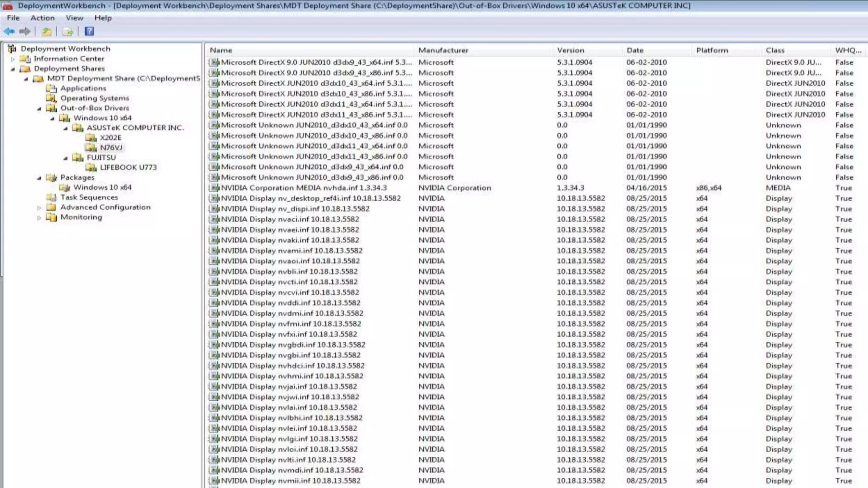This screenshot has height=488, width=868.
Task: Click the Forward arrow toolbar icon
Action: click(x=25, y=31)
